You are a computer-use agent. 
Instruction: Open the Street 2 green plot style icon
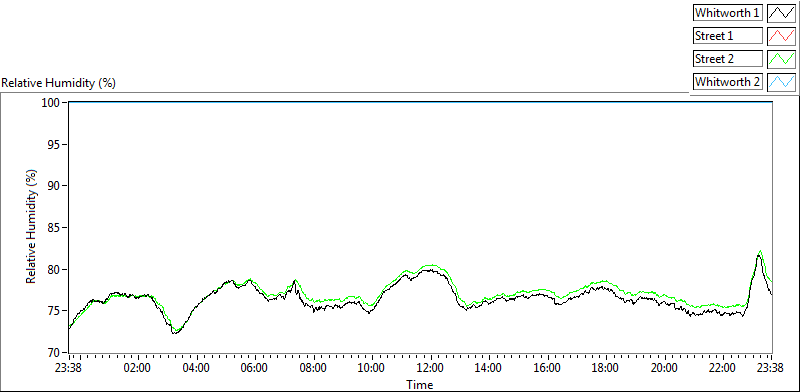[x=781, y=59]
